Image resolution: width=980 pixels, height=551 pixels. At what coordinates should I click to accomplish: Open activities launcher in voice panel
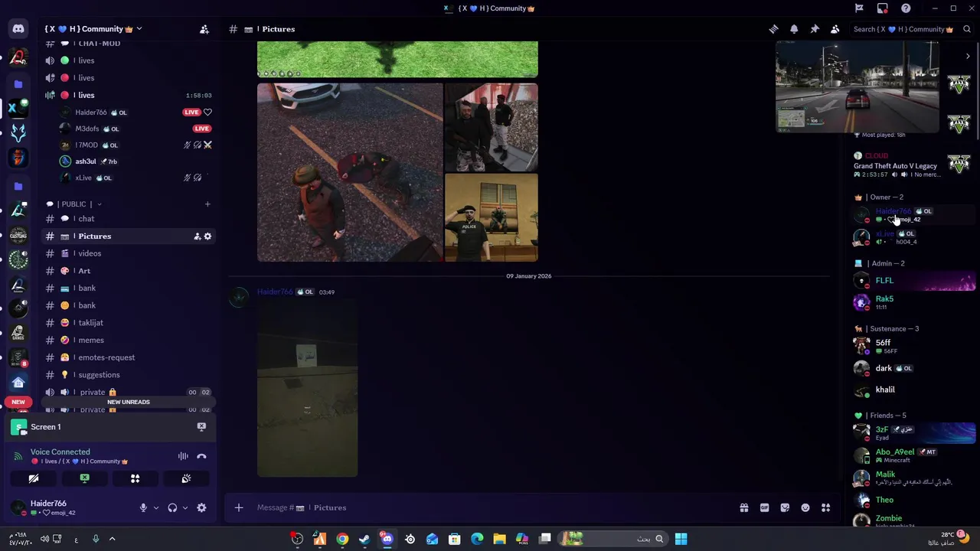point(135,478)
